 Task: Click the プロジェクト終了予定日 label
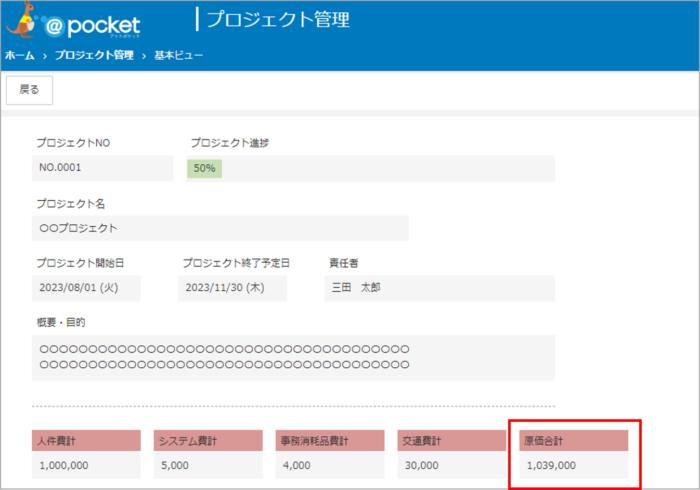point(236,263)
